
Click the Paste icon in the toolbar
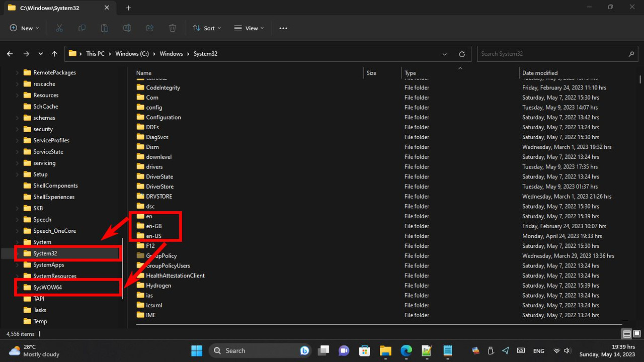point(104,28)
